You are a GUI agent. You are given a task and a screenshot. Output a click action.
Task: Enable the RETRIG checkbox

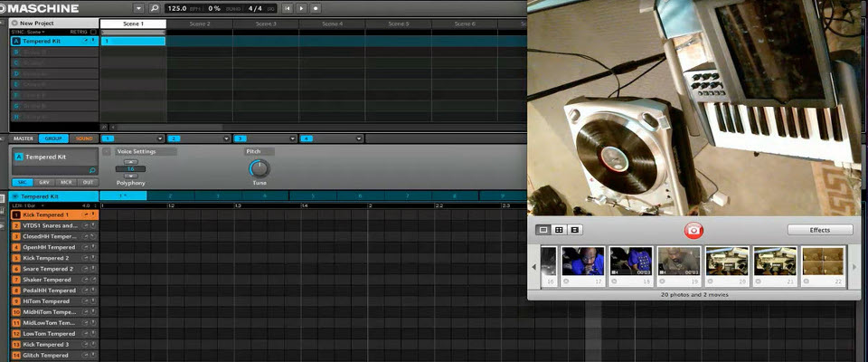(x=93, y=33)
